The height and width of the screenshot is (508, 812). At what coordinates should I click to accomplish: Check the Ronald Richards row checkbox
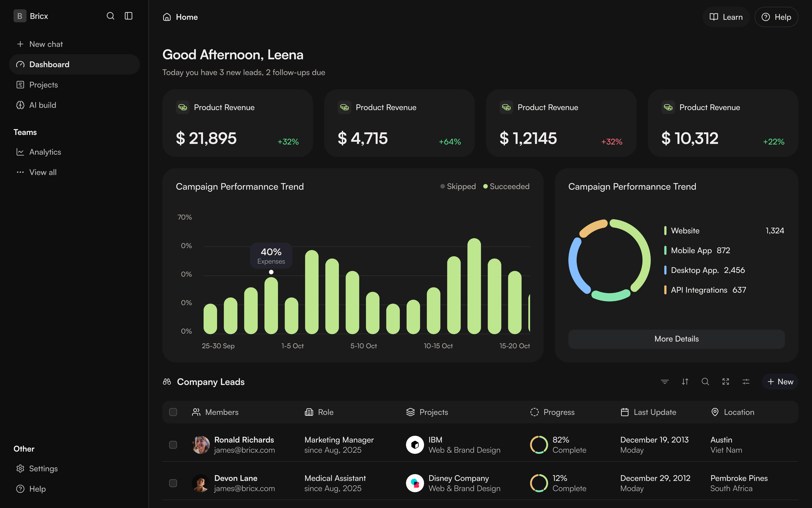coord(173,445)
